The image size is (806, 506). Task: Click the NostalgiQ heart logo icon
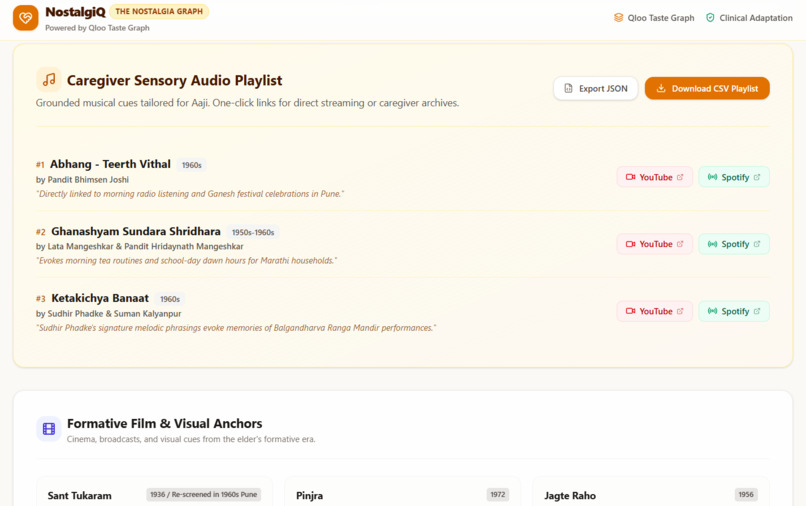click(26, 18)
